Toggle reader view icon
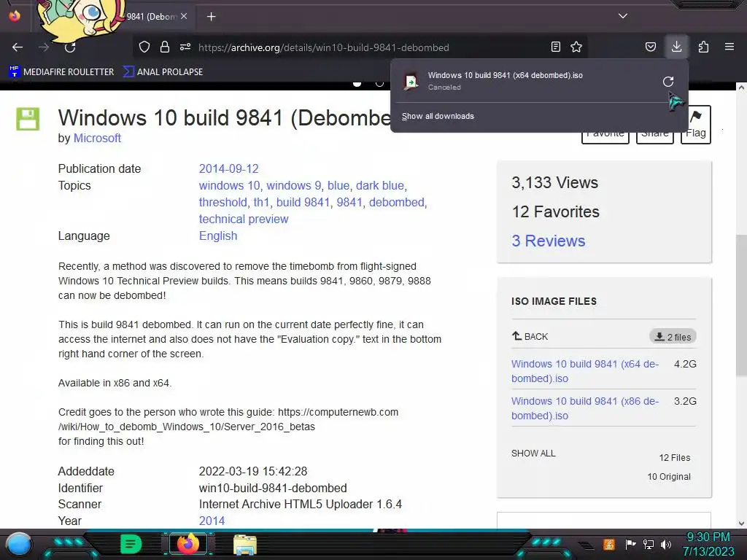The image size is (747, 560). pyautogui.click(x=555, y=47)
